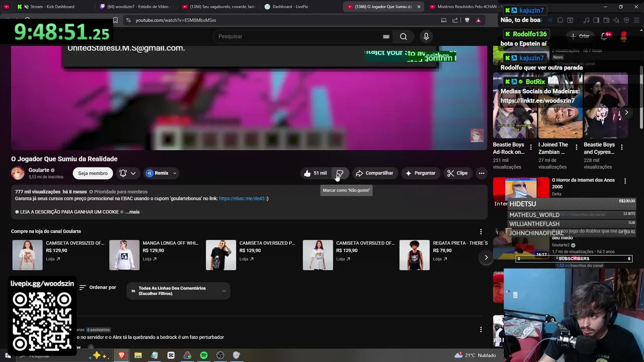The width and height of the screenshot is (644, 362).
Task: Open the Windows Start button
Action: point(8,355)
